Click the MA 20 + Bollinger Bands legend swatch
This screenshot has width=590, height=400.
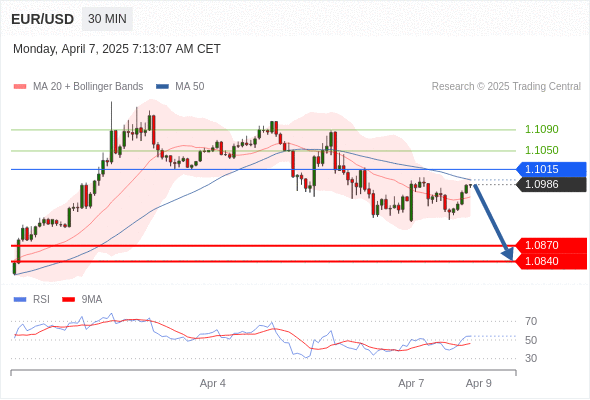tap(20, 87)
